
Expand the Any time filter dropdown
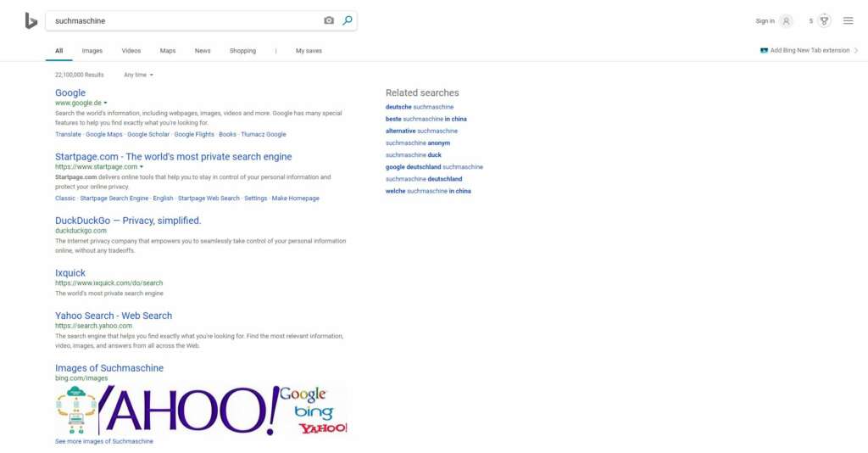coord(138,75)
